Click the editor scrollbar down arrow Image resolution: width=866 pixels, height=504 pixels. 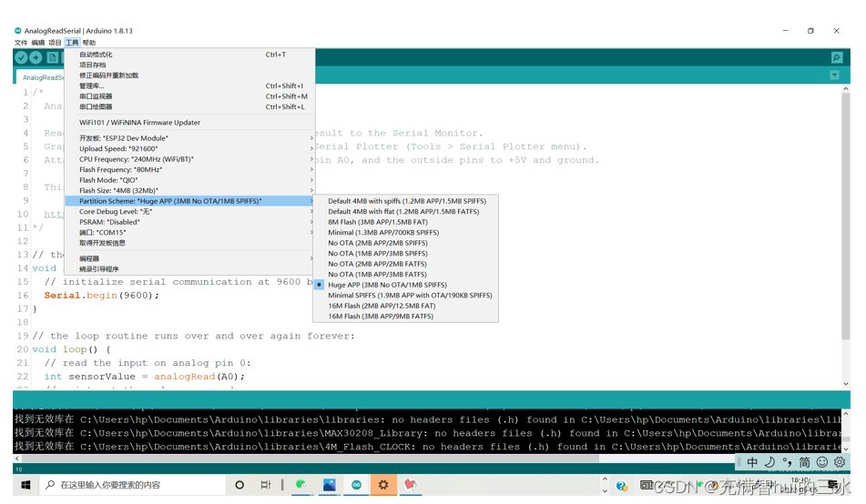pos(846,384)
